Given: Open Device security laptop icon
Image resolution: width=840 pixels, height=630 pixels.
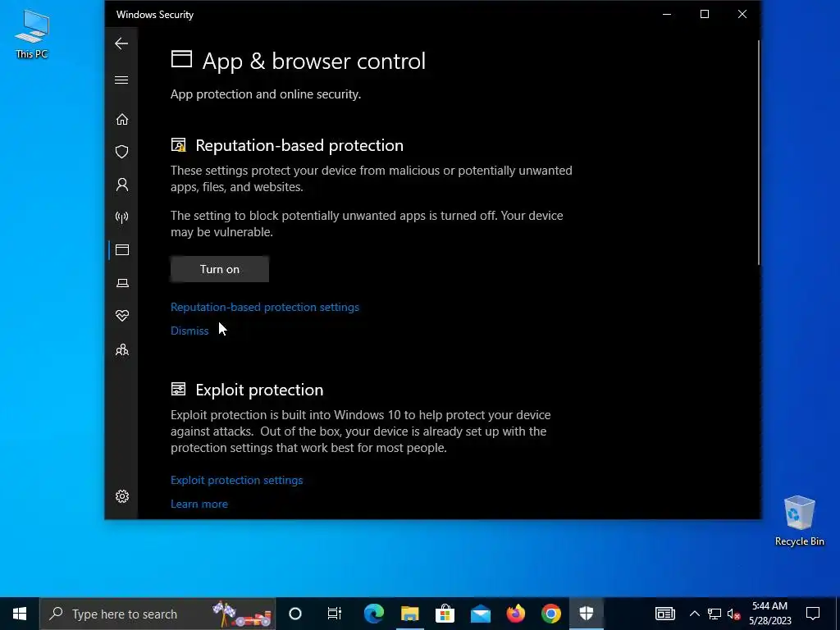Looking at the screenshot, I should pos(122,283).
